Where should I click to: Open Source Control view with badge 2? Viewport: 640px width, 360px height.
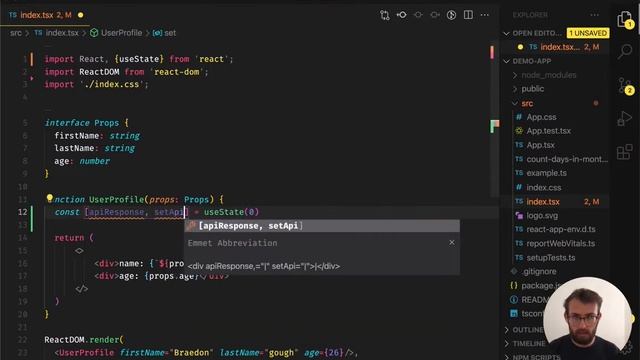click(625, 85)
